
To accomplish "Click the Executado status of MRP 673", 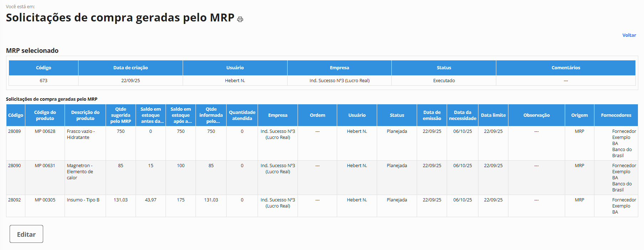I will click(x=444, y=81).
